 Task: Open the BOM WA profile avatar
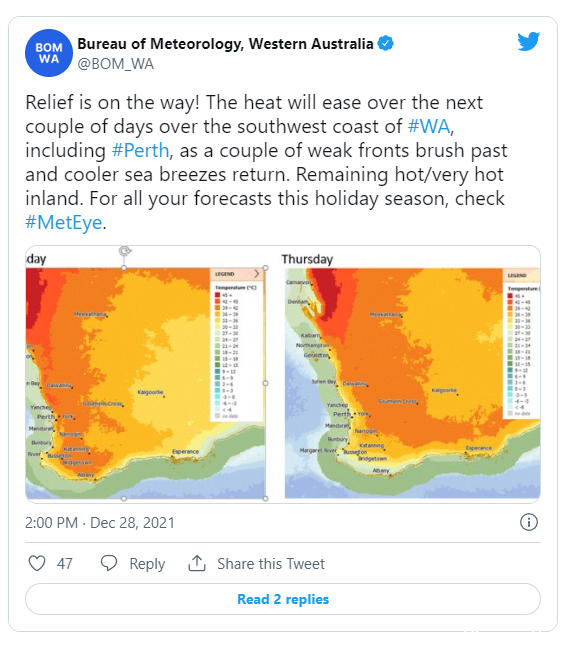[49, 53]
